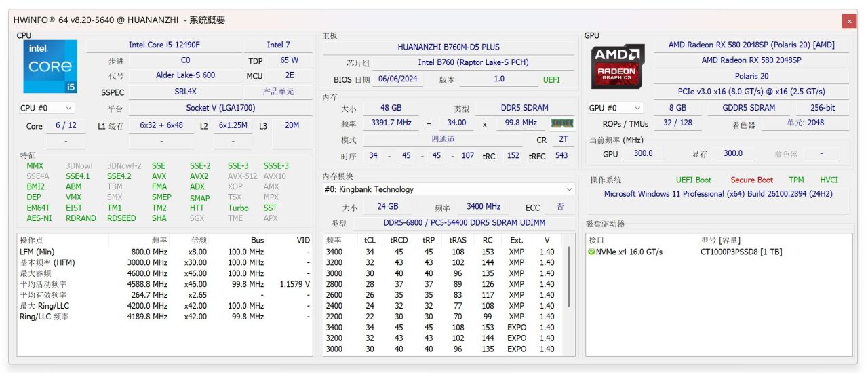Click the platform 'Socket V (LGA1700)'

point(220,108)
